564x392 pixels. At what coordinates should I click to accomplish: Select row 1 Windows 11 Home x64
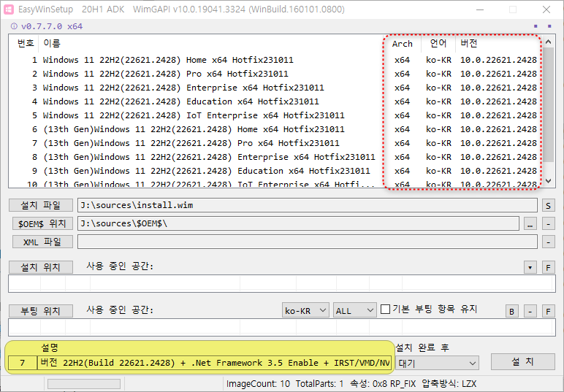pos(275,60)
